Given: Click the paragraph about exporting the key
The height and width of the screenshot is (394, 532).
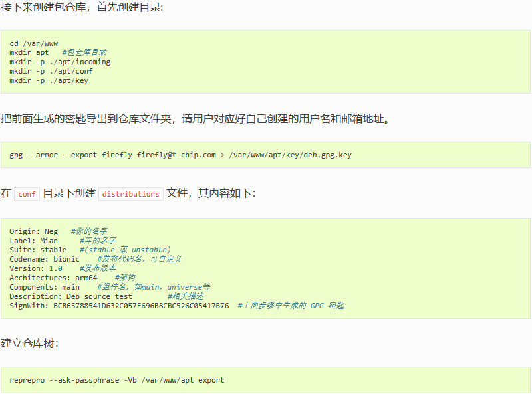Looking at the screenshot, I should point(195,119).
